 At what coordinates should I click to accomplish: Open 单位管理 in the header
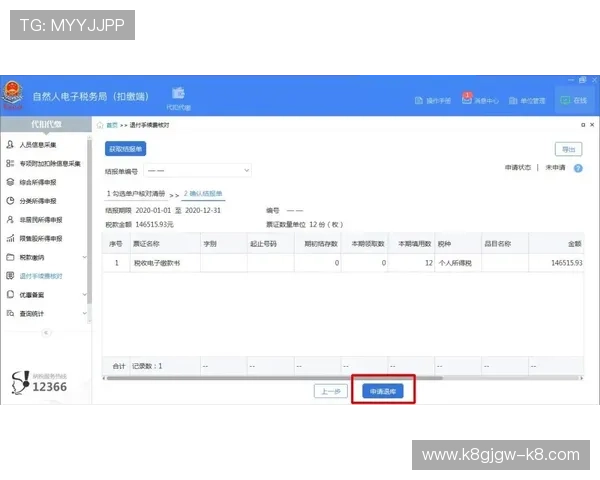pos(527,101)
